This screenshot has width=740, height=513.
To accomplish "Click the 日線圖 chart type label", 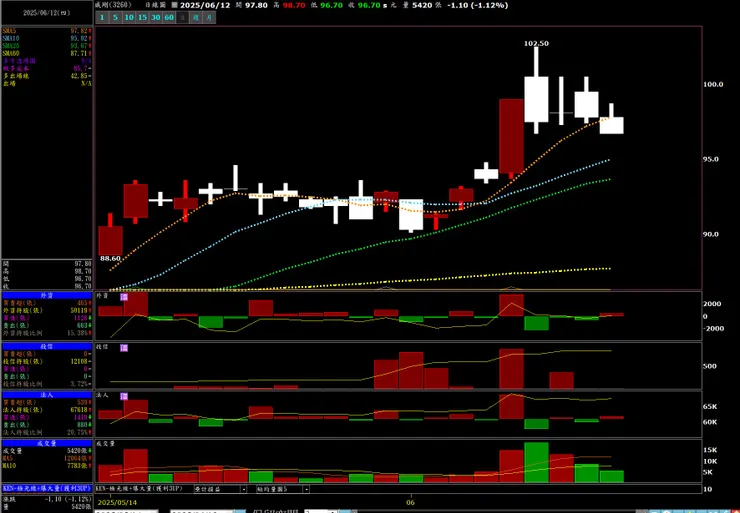I will coord(155,5).
